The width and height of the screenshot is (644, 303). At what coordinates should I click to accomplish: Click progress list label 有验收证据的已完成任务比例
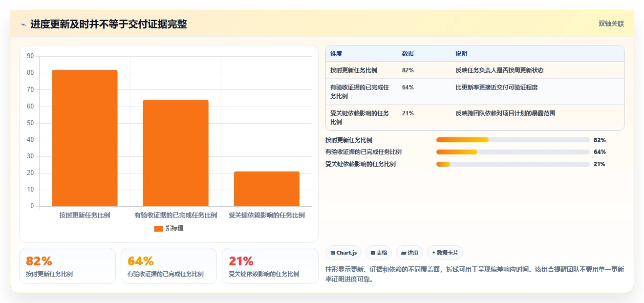[x=364, y=152]
